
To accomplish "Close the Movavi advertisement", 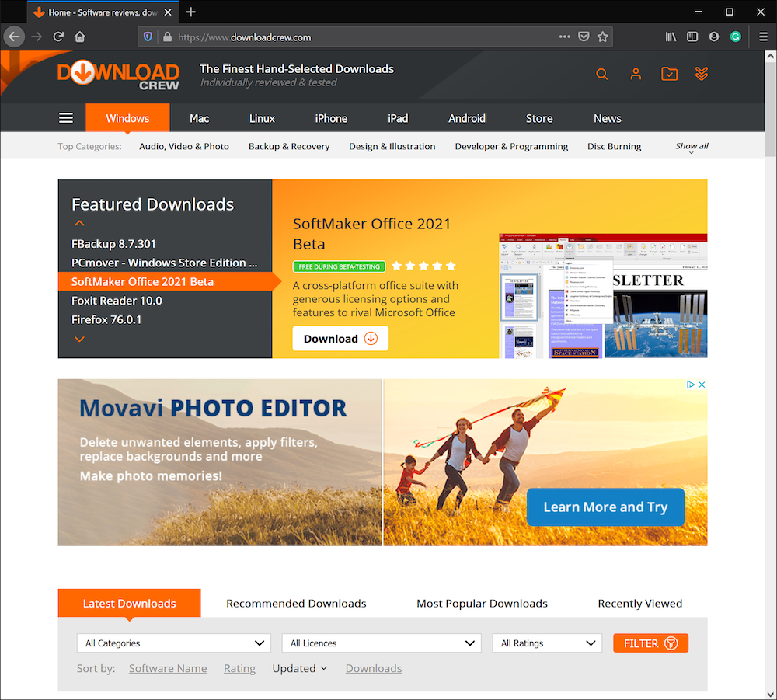I will (702, 385).
